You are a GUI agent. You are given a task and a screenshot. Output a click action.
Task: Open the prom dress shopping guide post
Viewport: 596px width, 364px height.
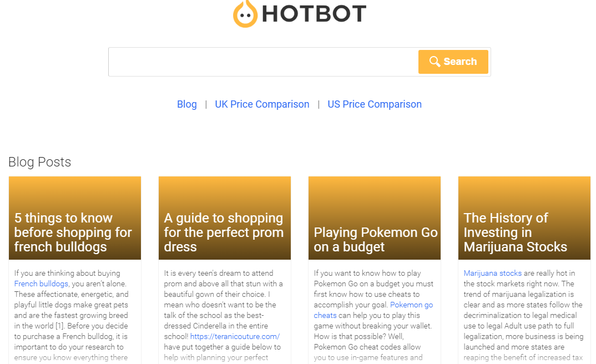tap(224, 232)
